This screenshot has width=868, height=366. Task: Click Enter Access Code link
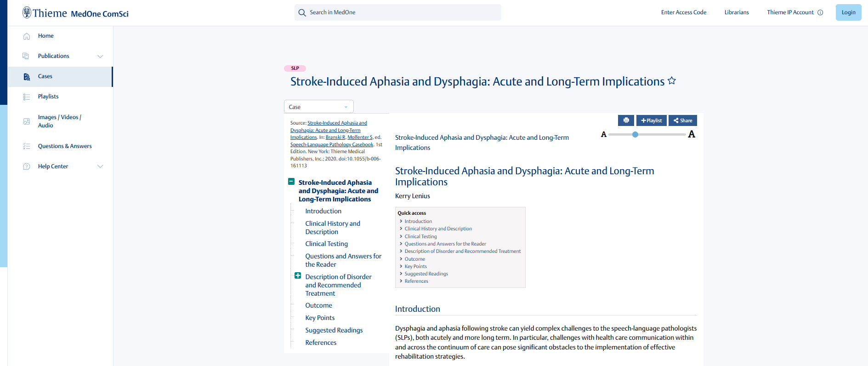(684, 12)
